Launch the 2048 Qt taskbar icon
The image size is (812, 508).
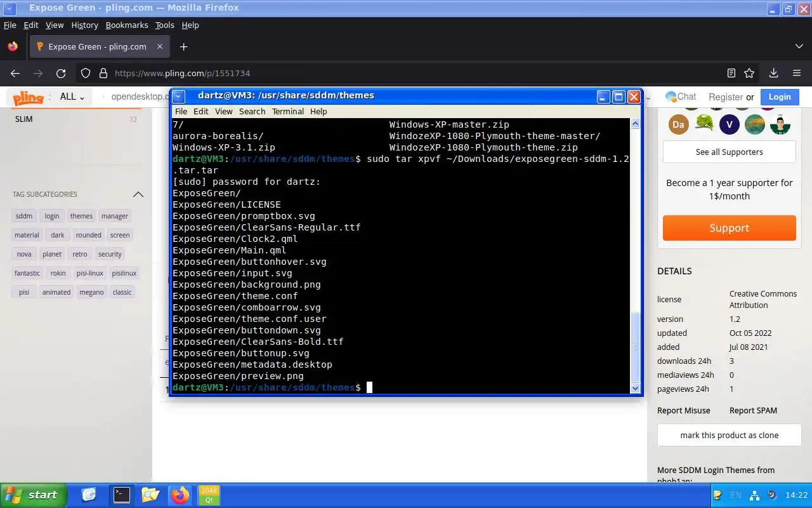point(209,495)
